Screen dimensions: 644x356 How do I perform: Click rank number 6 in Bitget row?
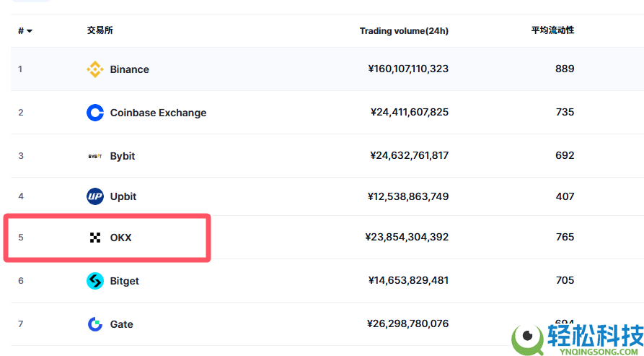coord(20,281)
